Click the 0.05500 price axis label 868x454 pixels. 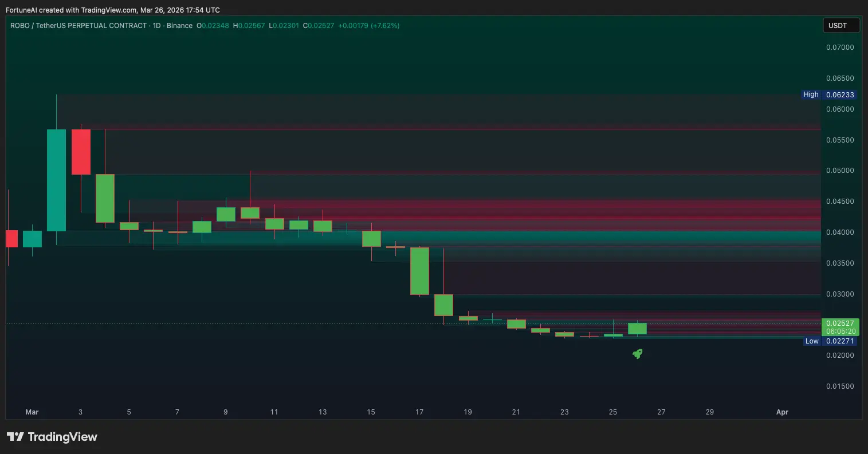click(x=840, y=140)
